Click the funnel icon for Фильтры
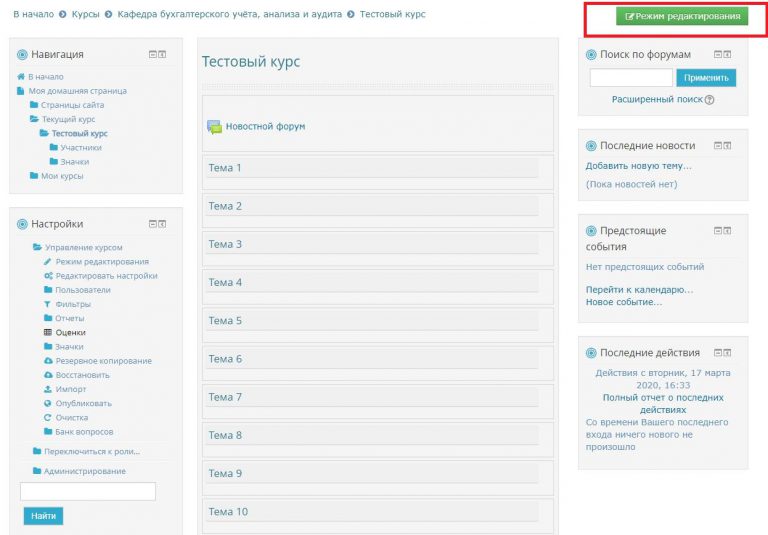The height and width of the screenshot is (535, 768). [47, 304]
